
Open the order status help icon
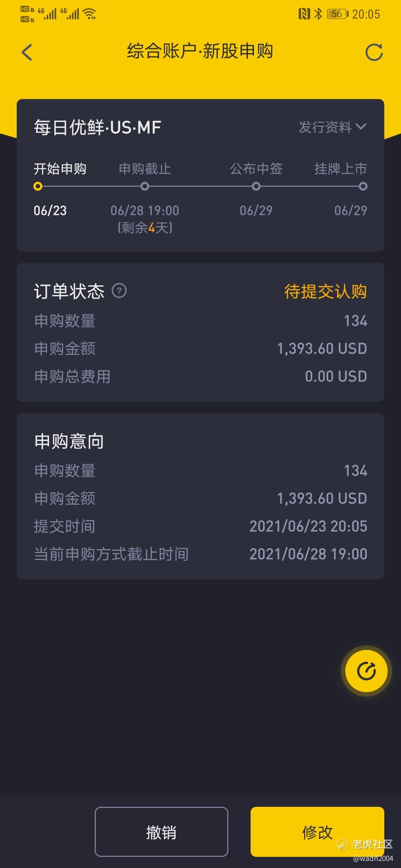click(119, 290)
